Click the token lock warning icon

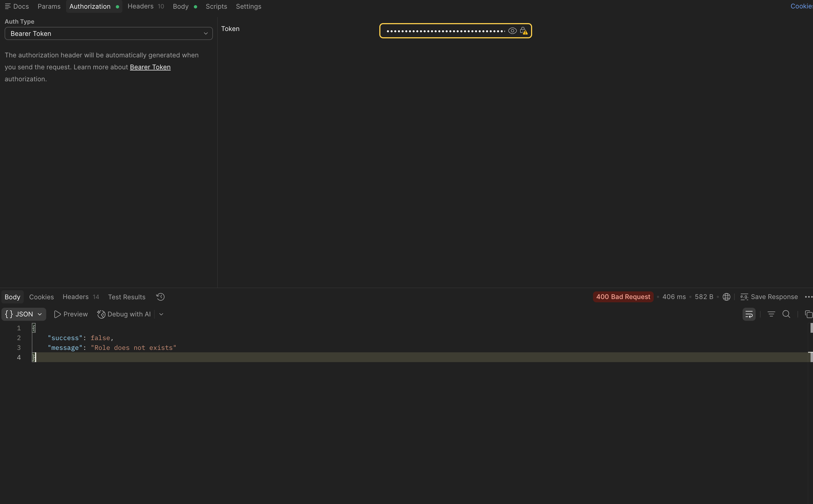(524, 31)
